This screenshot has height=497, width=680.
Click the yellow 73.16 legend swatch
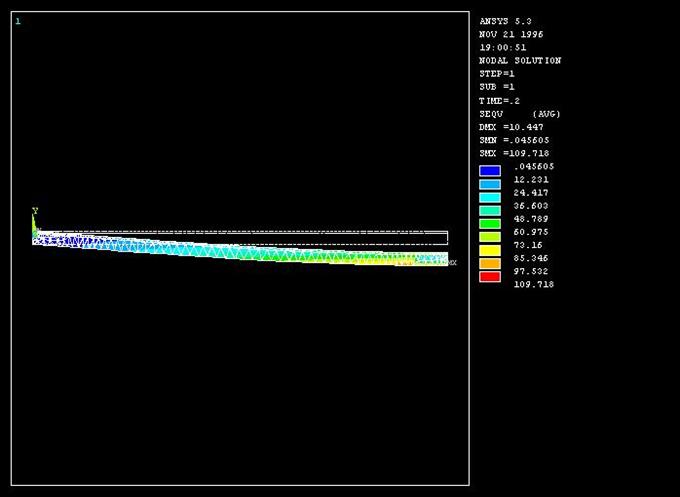[490, 250]
